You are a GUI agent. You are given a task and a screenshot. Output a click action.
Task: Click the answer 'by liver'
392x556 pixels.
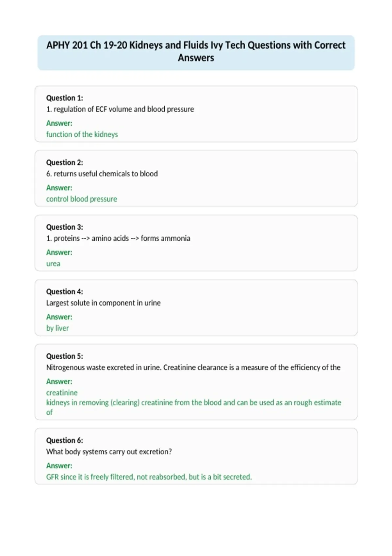tap(57, 328)
